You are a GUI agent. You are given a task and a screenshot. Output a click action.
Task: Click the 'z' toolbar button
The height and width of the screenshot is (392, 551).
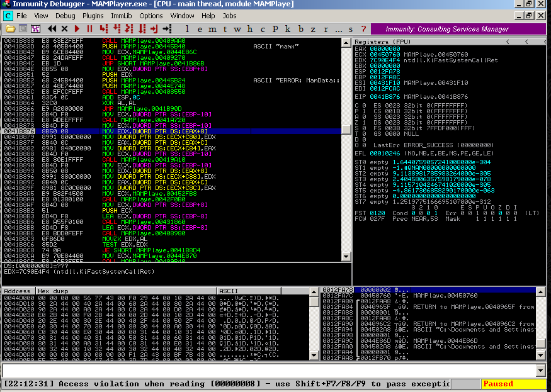click(313, 29)
